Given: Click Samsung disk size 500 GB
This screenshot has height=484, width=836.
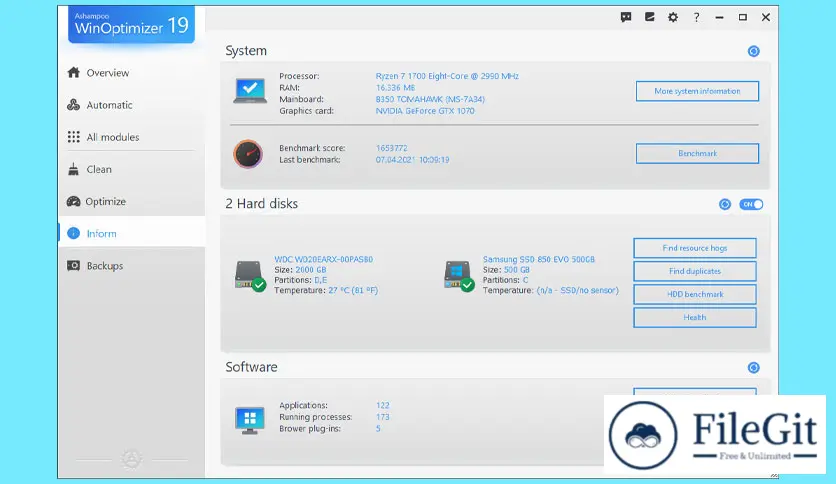Looking at the screenshot, I should (x=517, y=270).
